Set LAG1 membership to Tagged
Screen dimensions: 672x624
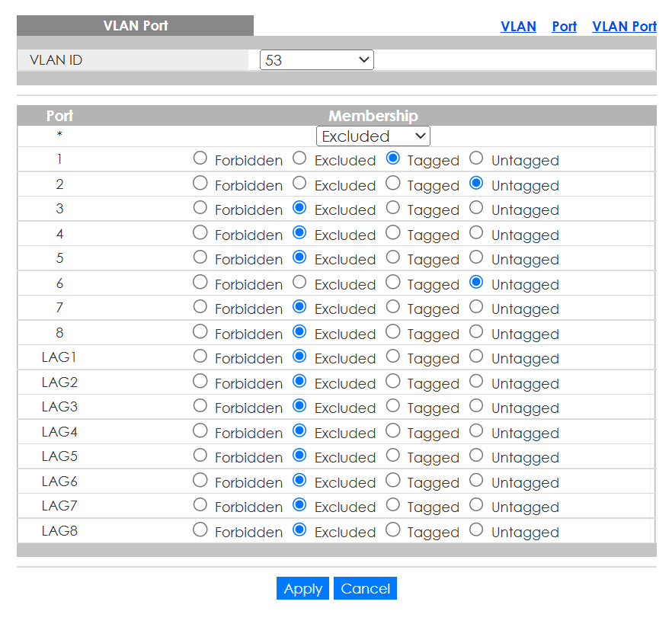(392, 357)
